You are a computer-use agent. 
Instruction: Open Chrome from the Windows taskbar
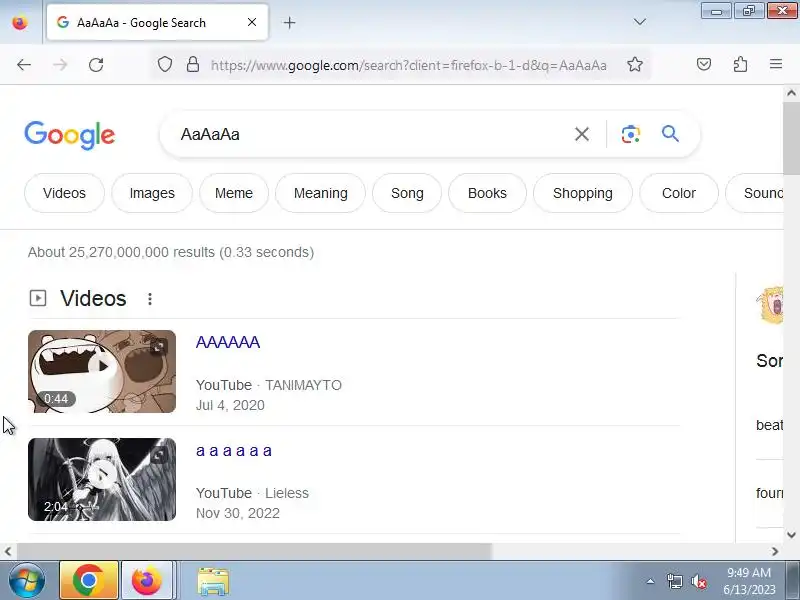point(89,580)
